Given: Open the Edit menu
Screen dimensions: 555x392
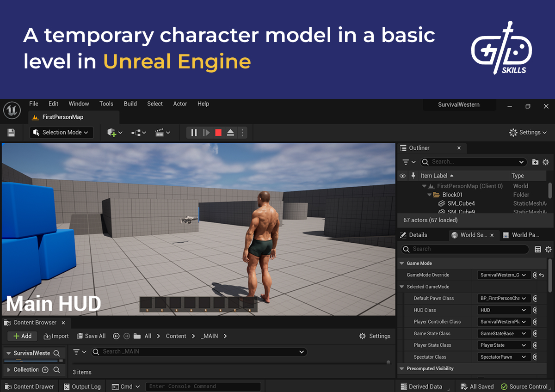Looking at the screenshot, I should 53,104.
